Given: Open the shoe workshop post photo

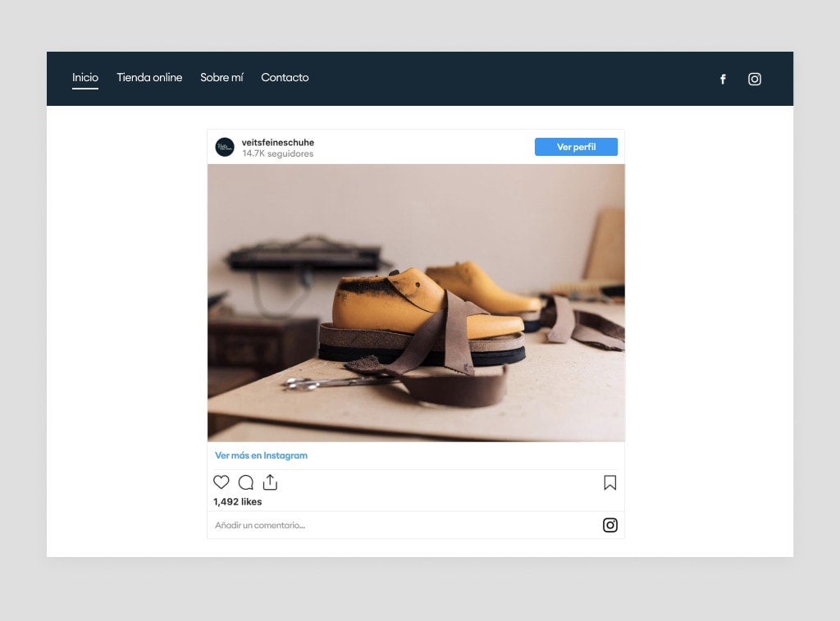Looking at the screenshot, I should (416, 303).
